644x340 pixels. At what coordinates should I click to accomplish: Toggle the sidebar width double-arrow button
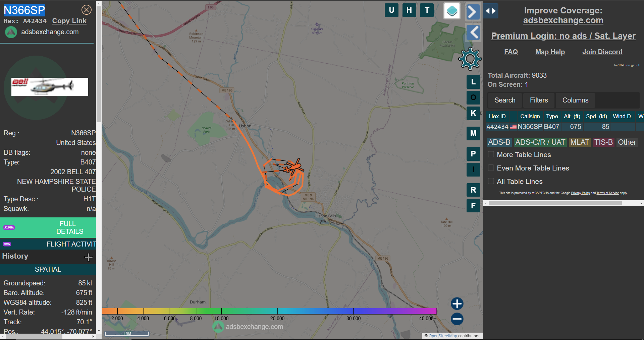[x=491, y=11]
